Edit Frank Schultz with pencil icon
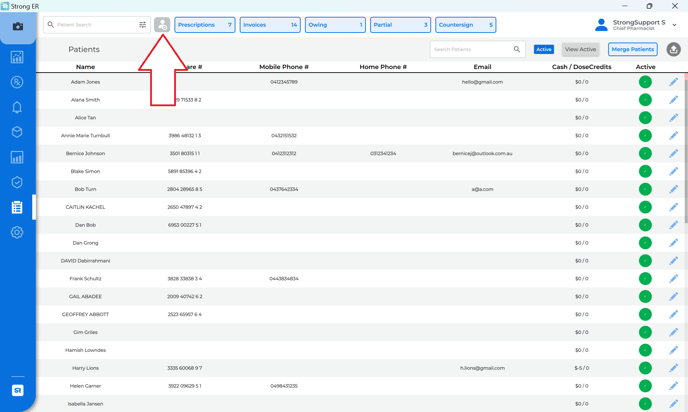 (674, 279)
